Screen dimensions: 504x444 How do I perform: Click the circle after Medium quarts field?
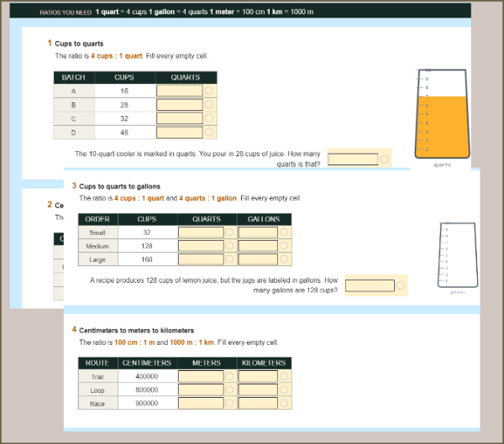229,246
